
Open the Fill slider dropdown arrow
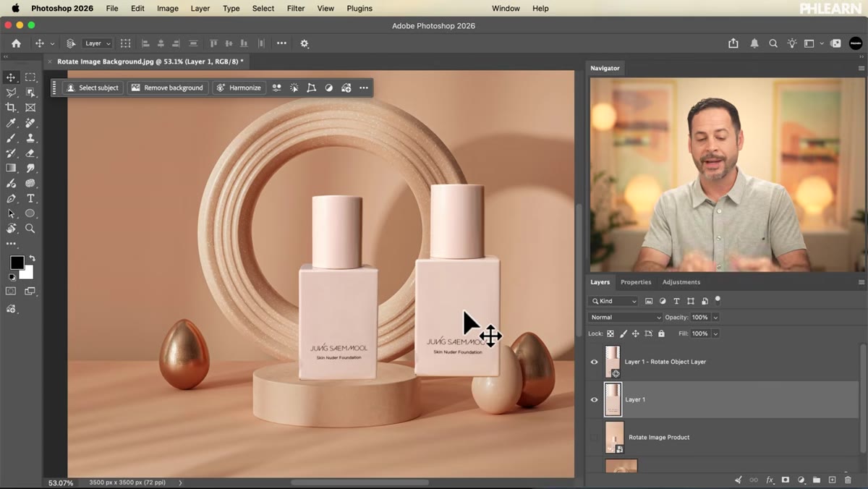click(715, 333)
